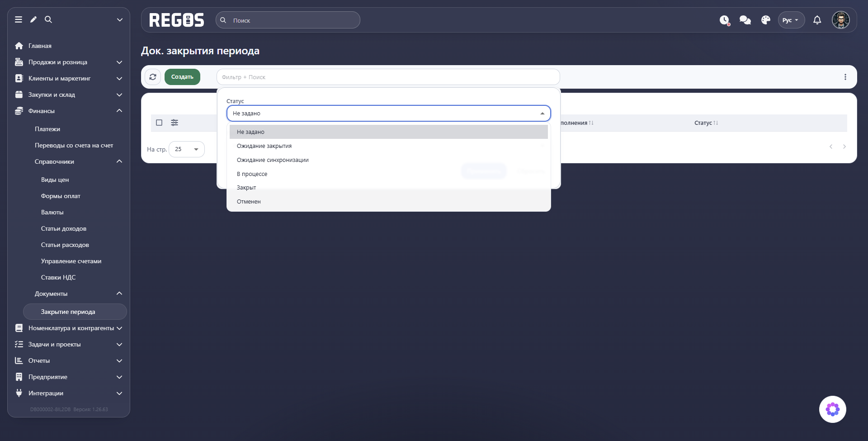Click the pencil edit icon in sidebar
This screenshot has height=441, width=868.
click(33, 19)
